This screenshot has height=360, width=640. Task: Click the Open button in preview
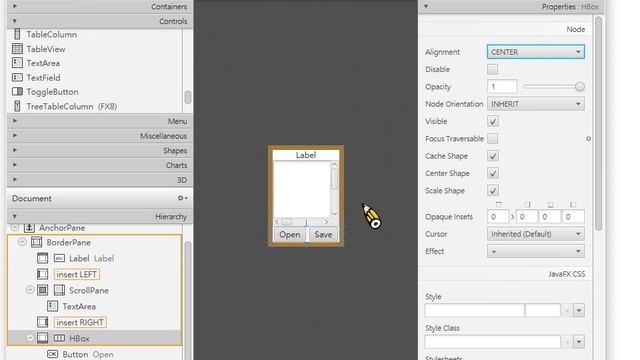290,235
